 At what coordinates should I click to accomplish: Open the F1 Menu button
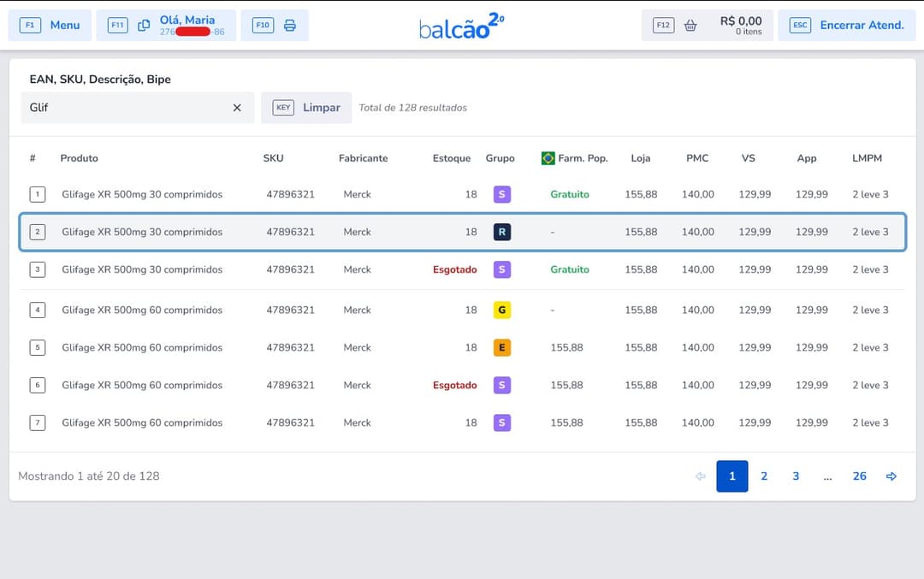[x=50, y=26]
